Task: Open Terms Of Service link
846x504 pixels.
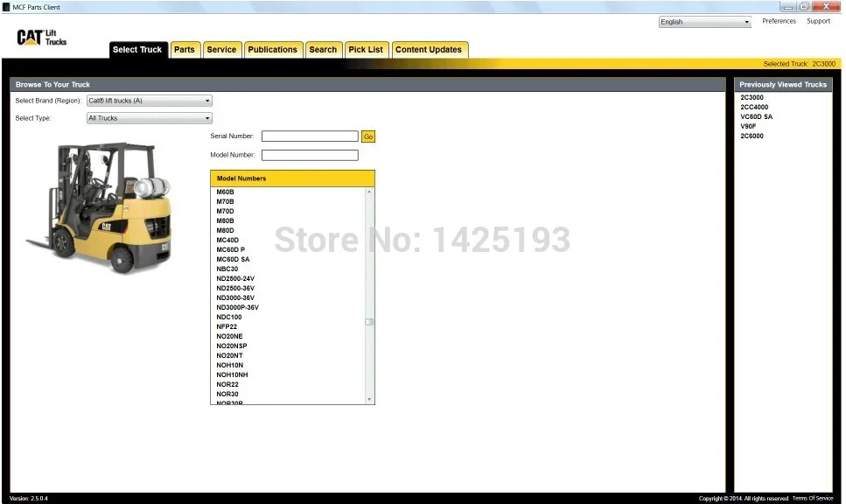Action: [813, 498]
